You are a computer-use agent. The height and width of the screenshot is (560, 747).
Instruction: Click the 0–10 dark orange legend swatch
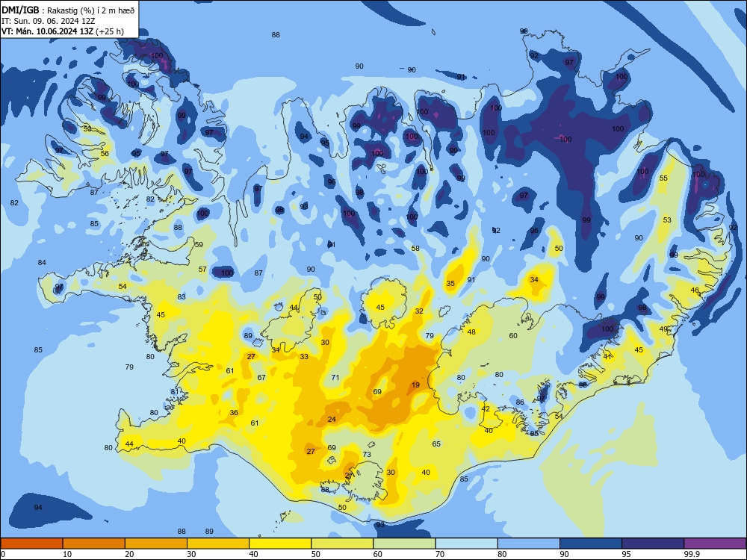coord(31,544)
